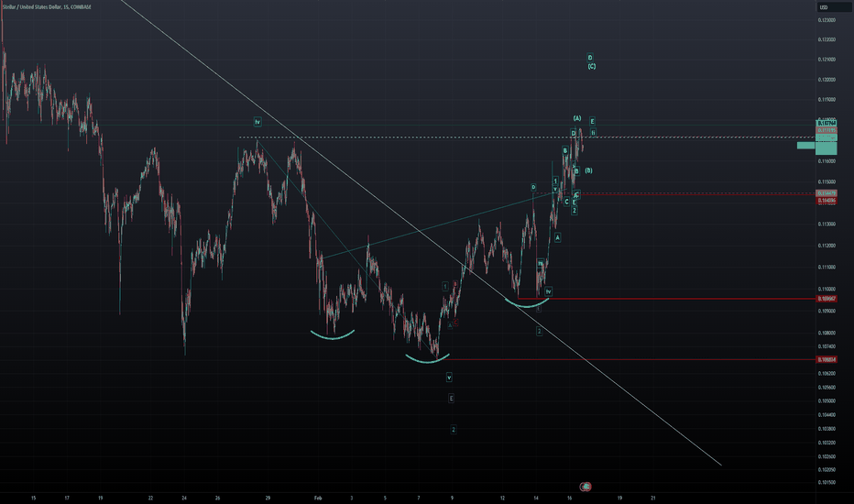Select the arc touching the 0.109967 line
This screenshot has width=854, height=504.
527,302
